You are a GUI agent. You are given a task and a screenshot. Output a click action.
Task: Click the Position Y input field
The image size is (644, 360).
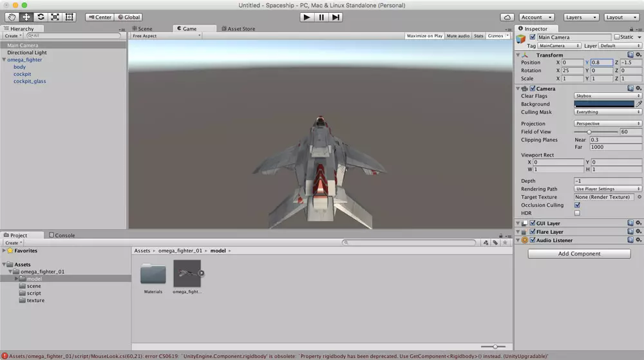click(x=601, y=62)
